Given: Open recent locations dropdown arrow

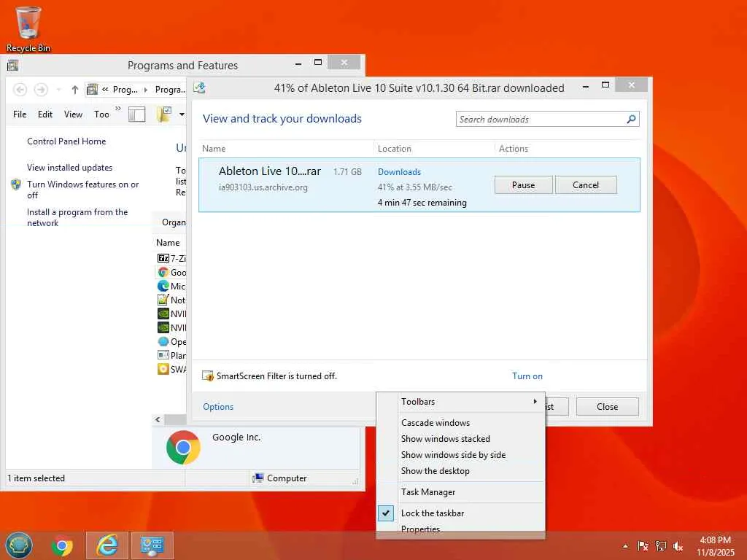Looking at the screenshot, I should coord(58,90).
